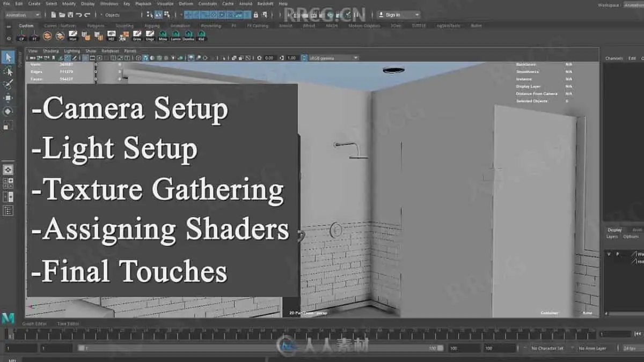
Task: Open the Arnold menu
Action: (246, 3)
